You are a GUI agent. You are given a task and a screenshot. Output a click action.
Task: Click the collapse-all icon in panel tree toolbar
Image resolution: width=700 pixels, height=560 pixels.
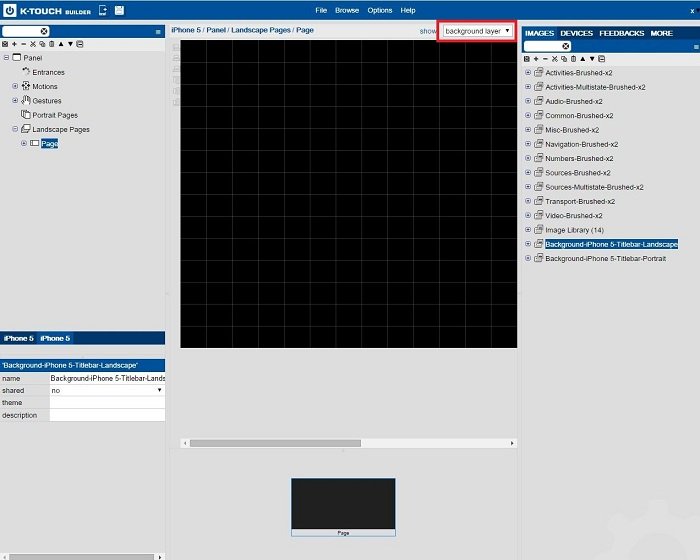tap(79, 44)
